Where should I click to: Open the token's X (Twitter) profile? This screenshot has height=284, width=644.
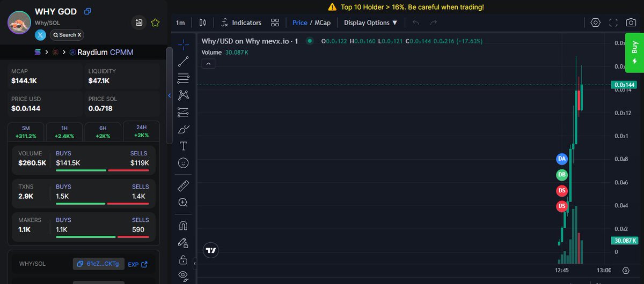click(41, 35)
